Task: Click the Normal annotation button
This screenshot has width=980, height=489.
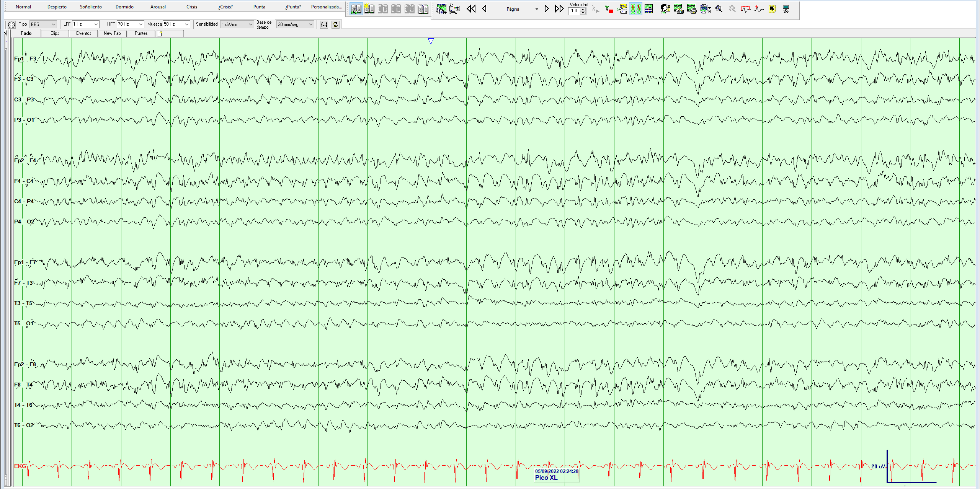Action: click(x=23, y=7)
